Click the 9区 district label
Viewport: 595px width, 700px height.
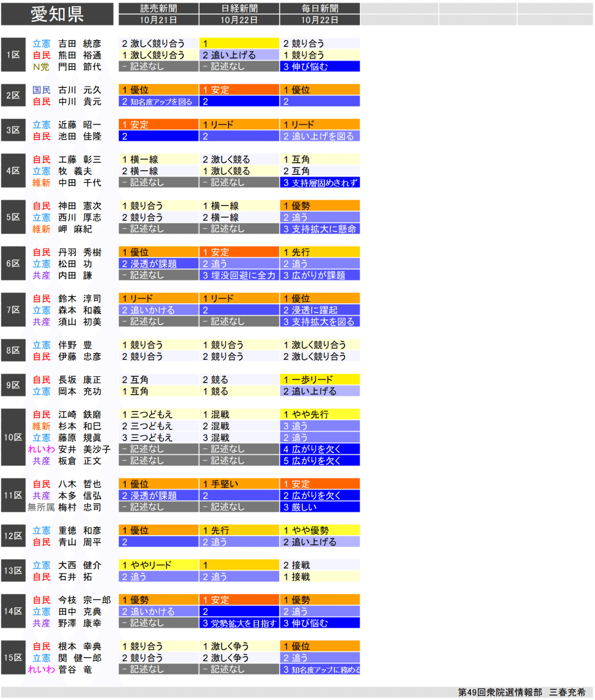13,385
